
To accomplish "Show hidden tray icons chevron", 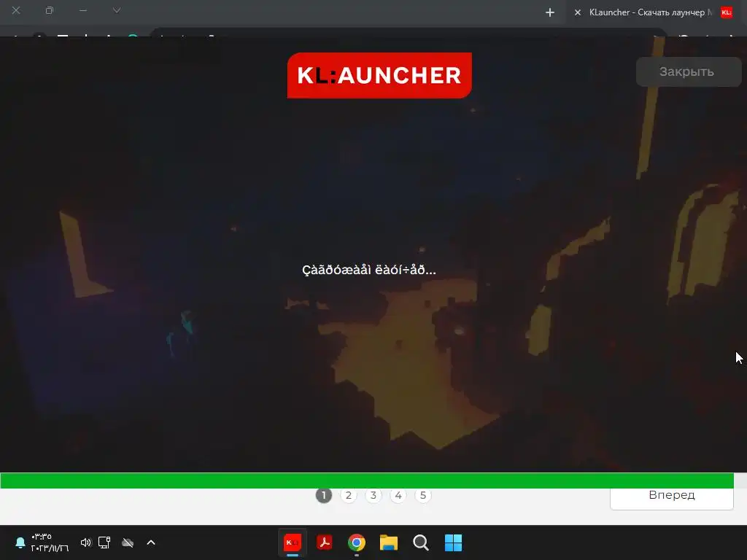I will pos(151,542).
